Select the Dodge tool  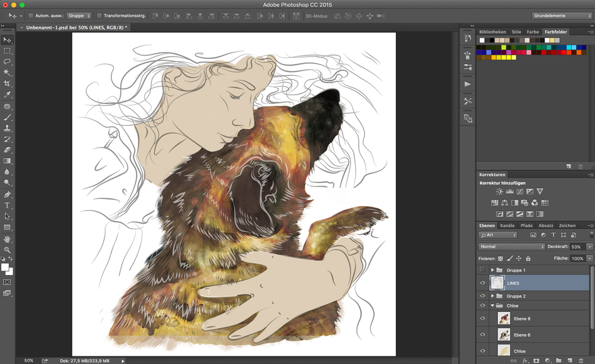8,182
